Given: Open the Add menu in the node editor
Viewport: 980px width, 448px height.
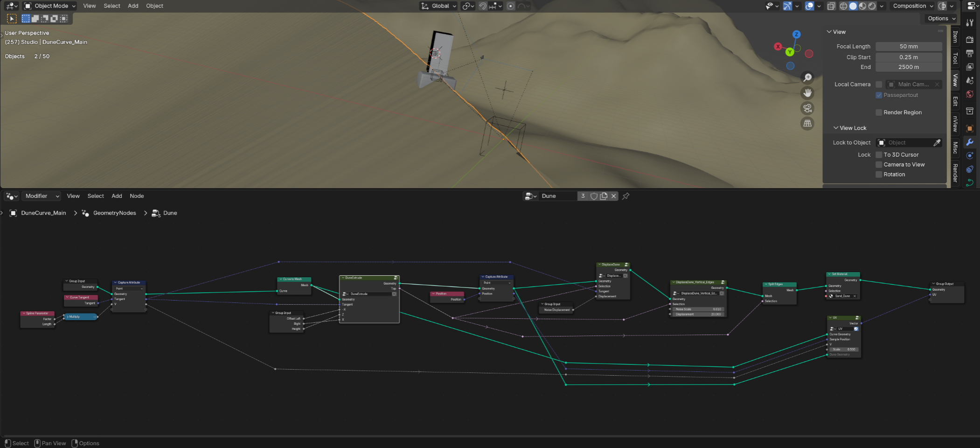Looking at the screenshot, I should click(x=117, y=196).
